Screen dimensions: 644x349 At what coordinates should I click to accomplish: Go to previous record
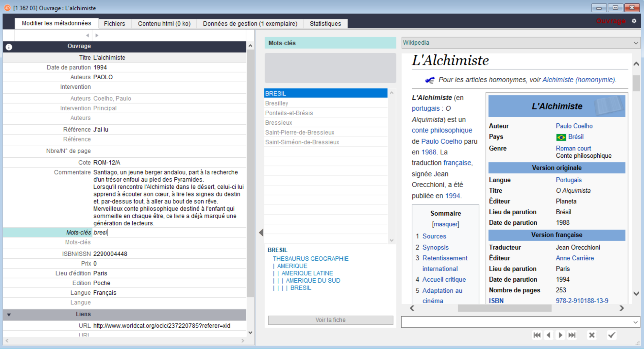pyautogui.click(x=549, y=335)
